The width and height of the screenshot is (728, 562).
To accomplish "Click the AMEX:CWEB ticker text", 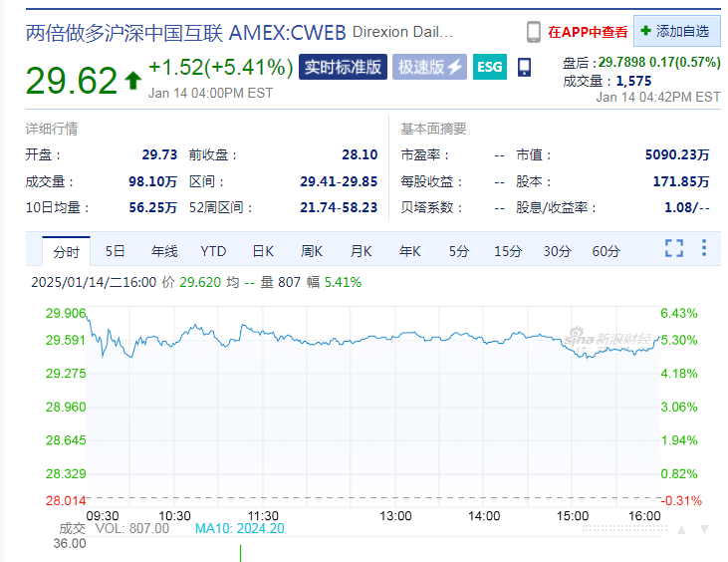I will (x=288, y=33).
